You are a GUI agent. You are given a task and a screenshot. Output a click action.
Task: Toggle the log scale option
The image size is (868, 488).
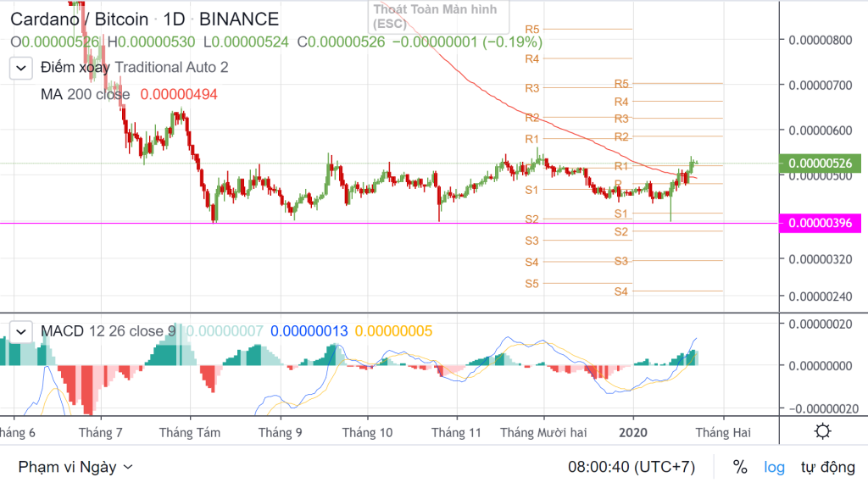[x=774, y=467]
